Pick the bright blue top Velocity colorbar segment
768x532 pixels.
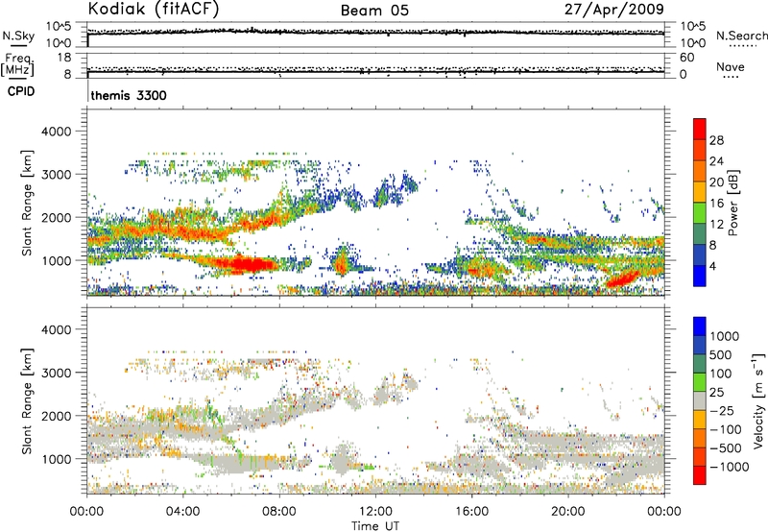[700, 326]
